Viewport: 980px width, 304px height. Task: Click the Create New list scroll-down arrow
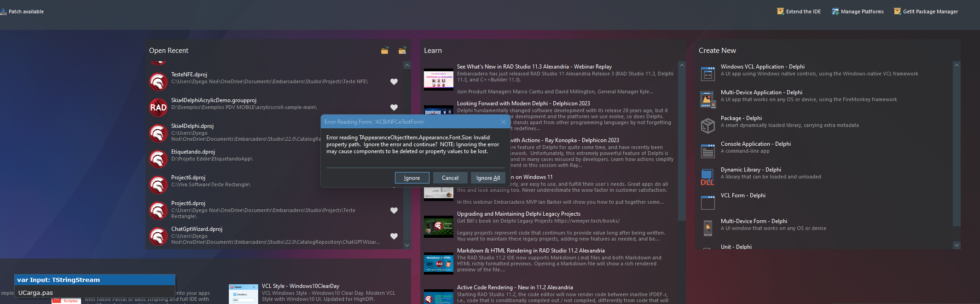[957, 245]
